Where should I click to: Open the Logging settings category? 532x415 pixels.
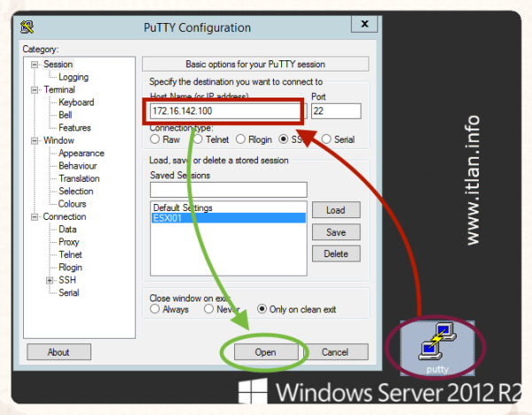(73, 77)
